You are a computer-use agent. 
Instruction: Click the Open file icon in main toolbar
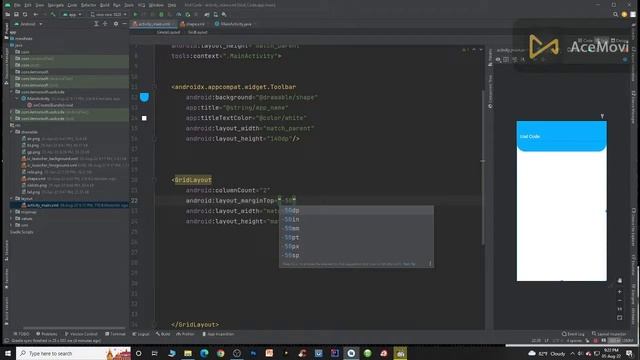(8, 14)
